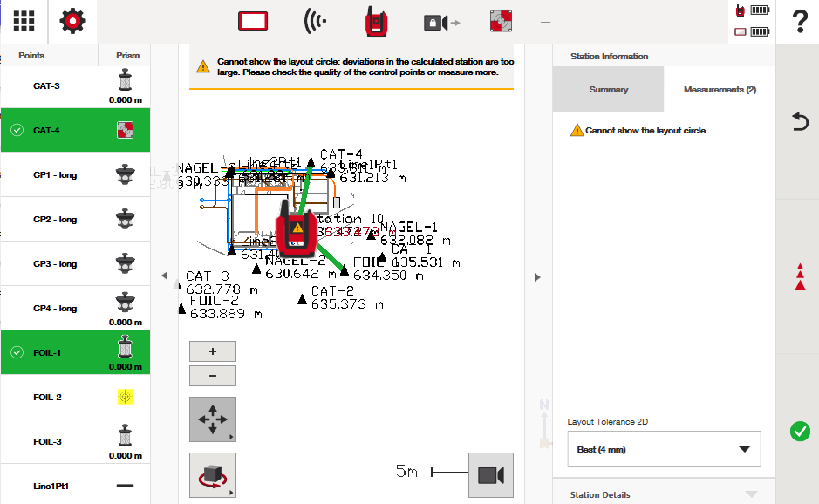Open settings with the red gear icon
This screenshot has height=504, width=819.
pos(72,22)
